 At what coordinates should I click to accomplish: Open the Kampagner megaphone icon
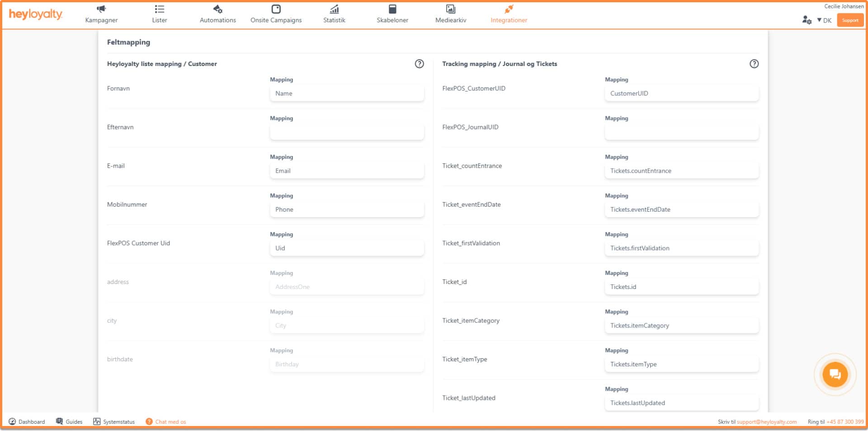point(101,9)
